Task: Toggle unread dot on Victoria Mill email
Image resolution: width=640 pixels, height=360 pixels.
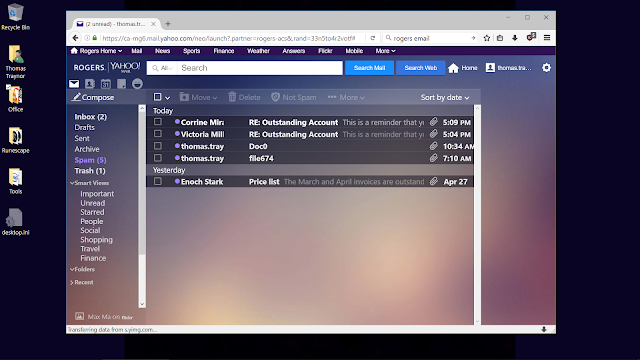Action: coord(177,133)
